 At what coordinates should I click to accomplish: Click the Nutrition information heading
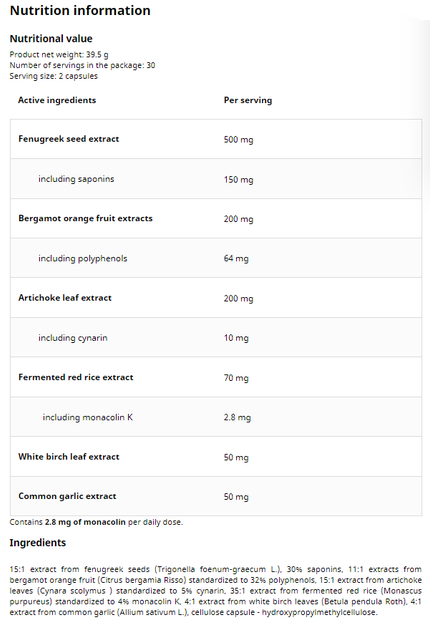tap(80, 11)
